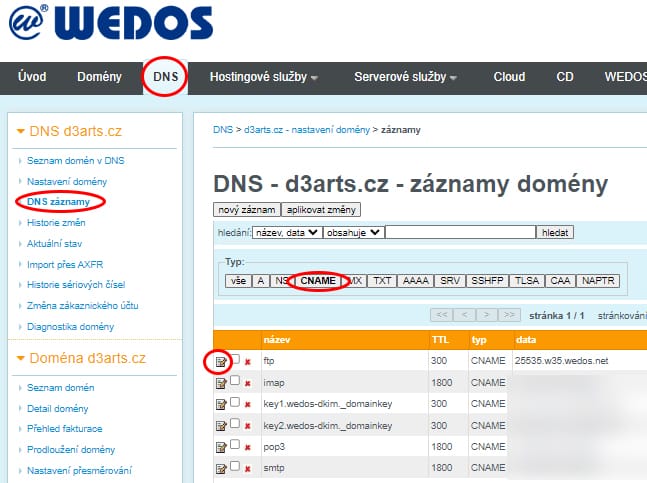
Task: Click the 'aplikovat změny' button
Action: pos(321,210)
